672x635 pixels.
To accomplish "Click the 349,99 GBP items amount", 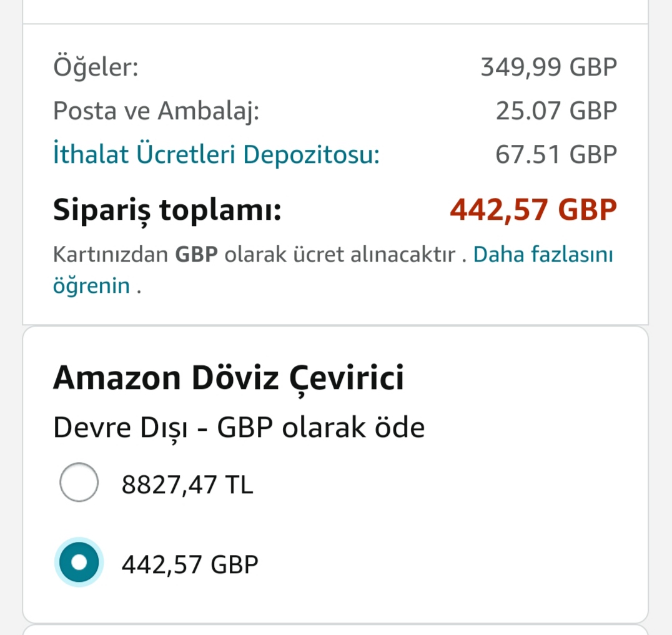I will 548,67.
